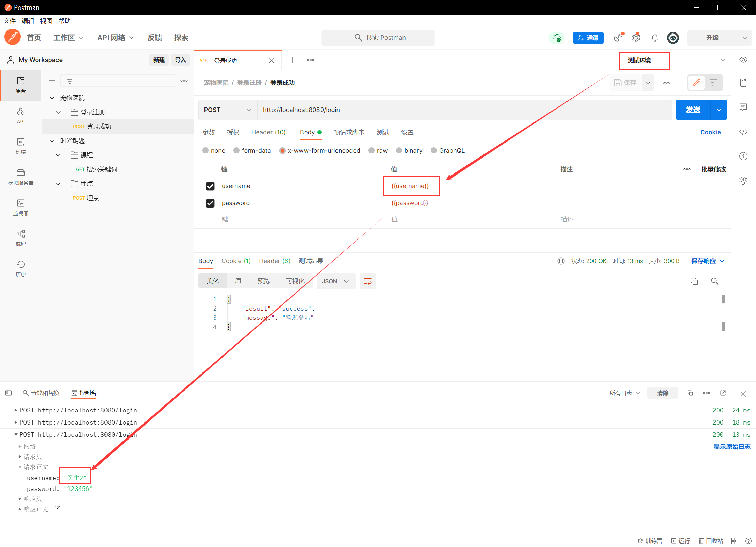Copy the response body with copy icon
Viewport: 756px width, 547px height.
tap(694, 281)
